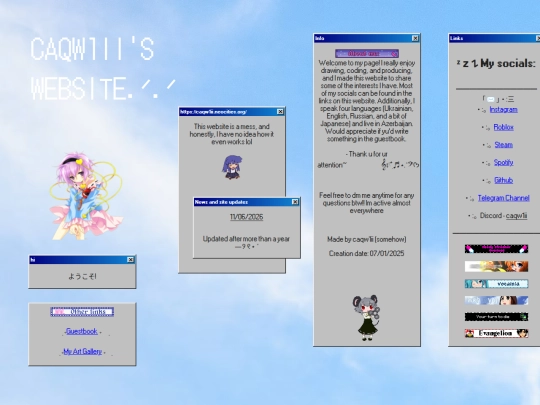
Task: Click the Vocaloid badge
Action: (496, 284)
